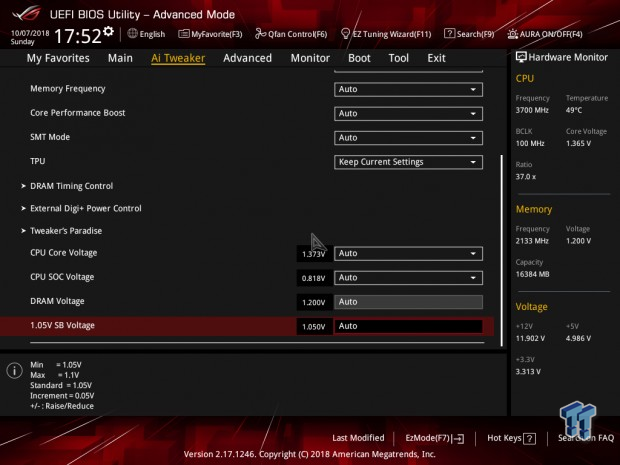The height and width of the screenshot is (465, 620).
Task: Click the 1.373V CPU Core Voltage reading
Action: 314,254
